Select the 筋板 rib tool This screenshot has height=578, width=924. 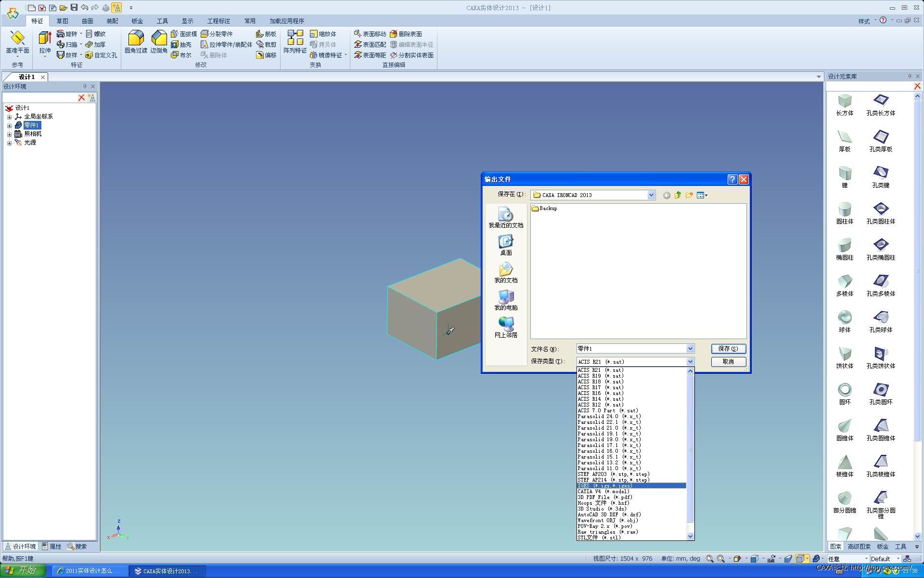[266, 34]
